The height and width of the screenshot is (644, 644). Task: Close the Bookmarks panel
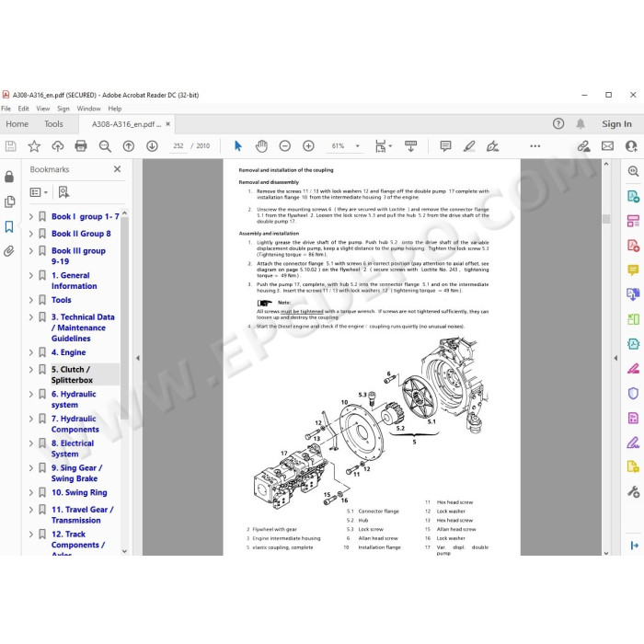click(117, 168)
